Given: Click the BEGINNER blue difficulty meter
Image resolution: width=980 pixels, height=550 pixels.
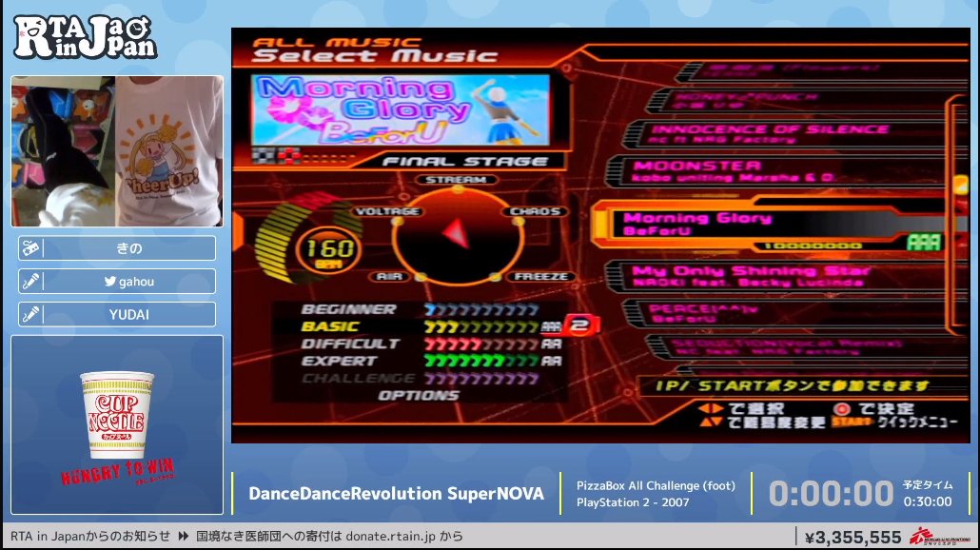Looking at the screenshot, I should coord(481,309).
